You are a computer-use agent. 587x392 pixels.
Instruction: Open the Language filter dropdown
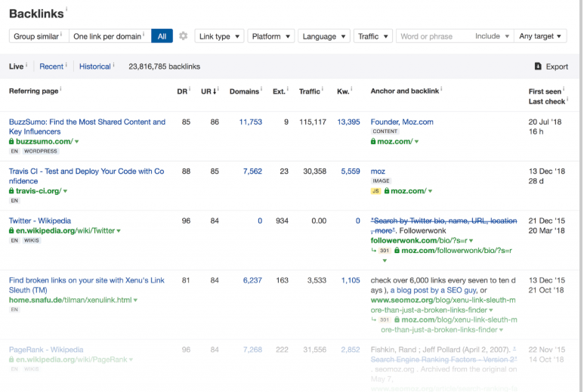click(324, 36)
